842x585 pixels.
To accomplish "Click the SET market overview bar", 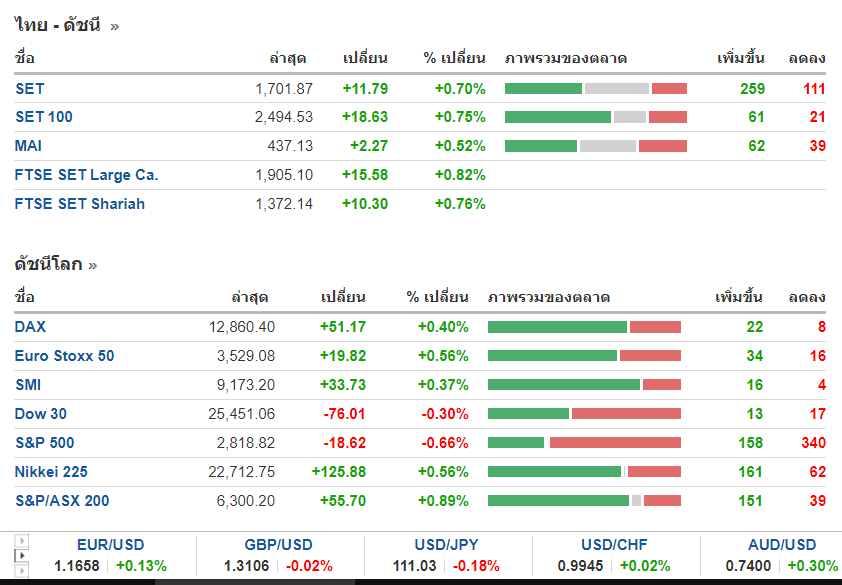I will [x=596, y=89].
